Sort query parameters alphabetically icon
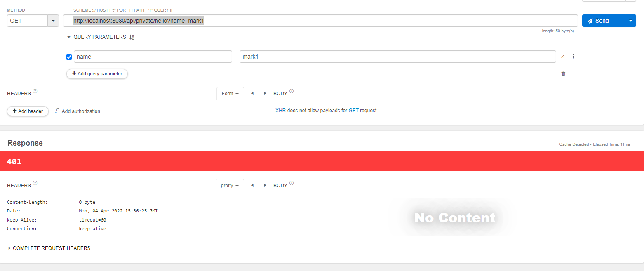Image resolution: width=644 pixels, height=271 pixels. [132, 37]
